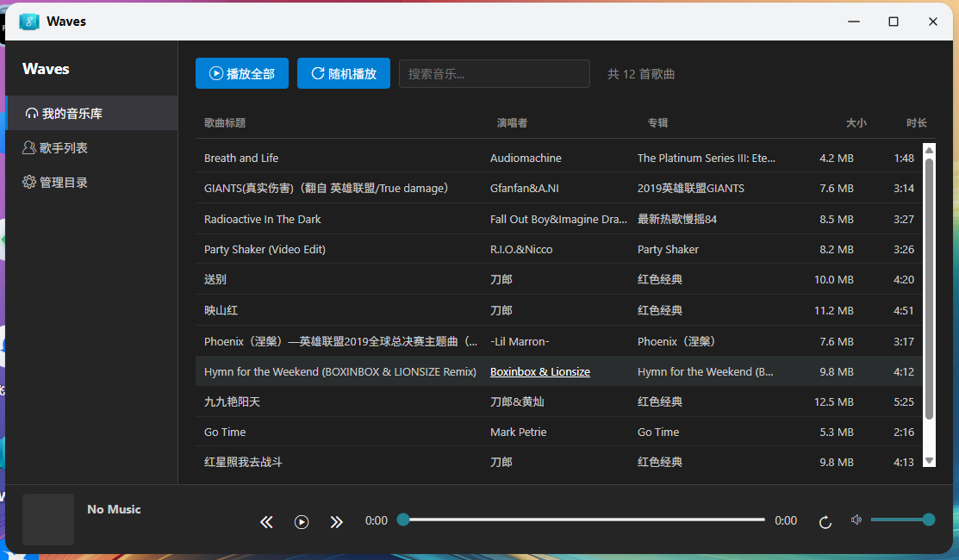Click the previous track double-chevron icon

[x=266, y=521]
